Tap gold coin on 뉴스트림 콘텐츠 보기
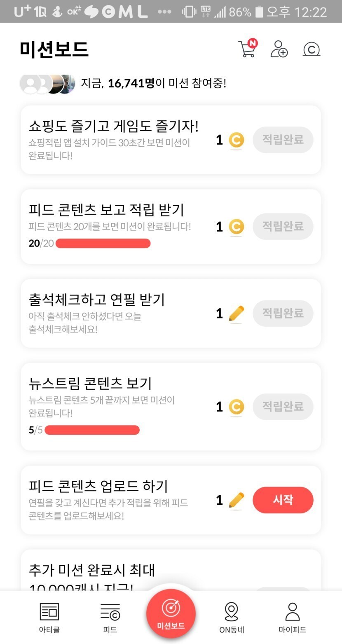This screenshot has height=644, width=342. click(236, 407)
